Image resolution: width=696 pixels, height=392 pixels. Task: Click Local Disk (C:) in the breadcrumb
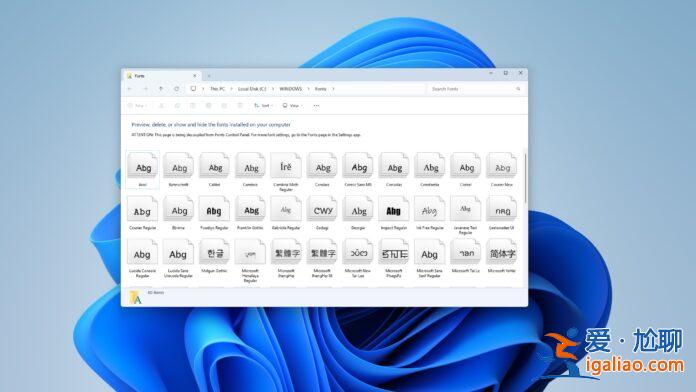[252, 89]
